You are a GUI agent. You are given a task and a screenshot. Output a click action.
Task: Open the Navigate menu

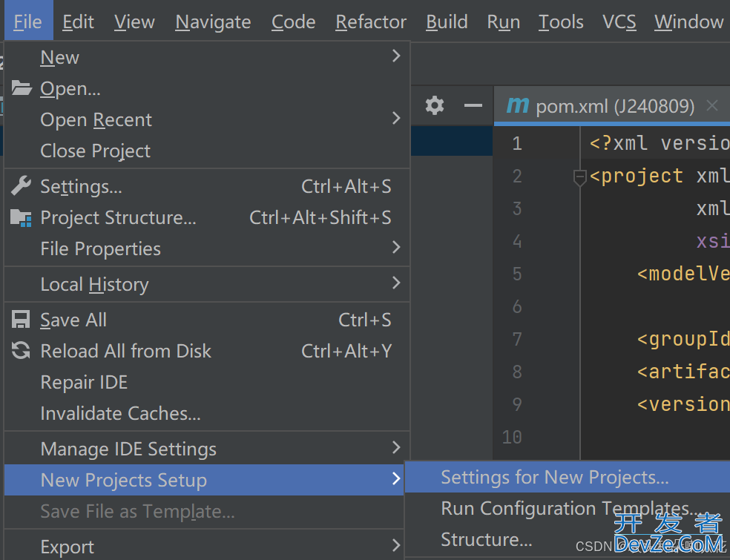point(213,22)
